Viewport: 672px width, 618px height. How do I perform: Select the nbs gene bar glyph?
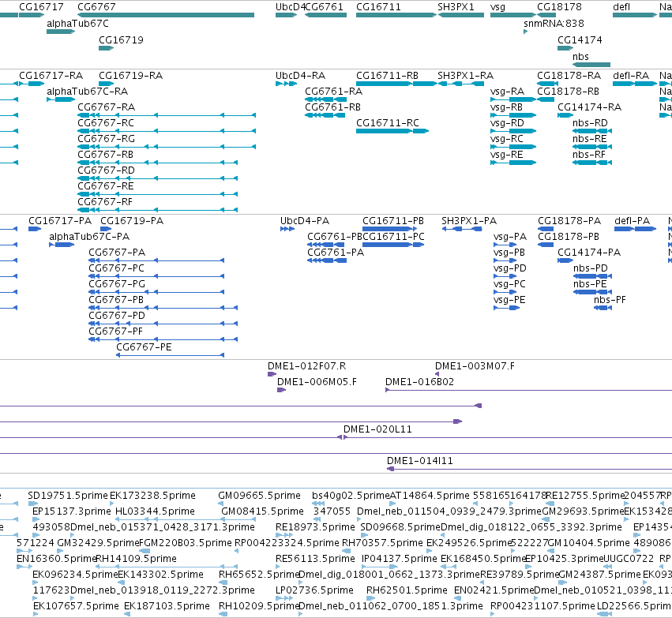(x=591, y=65)
